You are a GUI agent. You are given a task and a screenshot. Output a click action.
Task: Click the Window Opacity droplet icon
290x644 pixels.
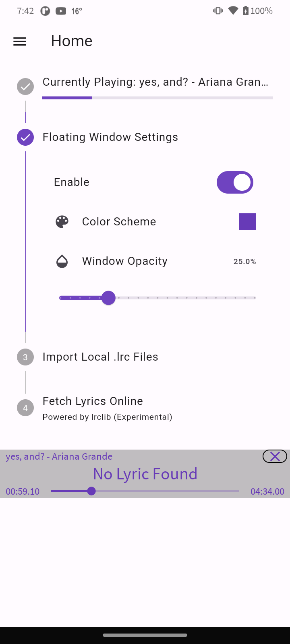click(62, 261)
